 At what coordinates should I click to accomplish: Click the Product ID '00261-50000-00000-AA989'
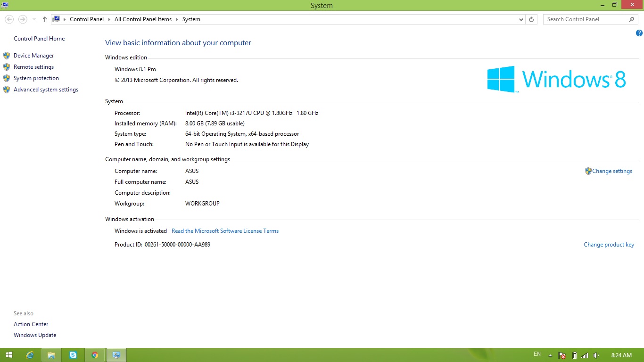[x=177, y=245]
